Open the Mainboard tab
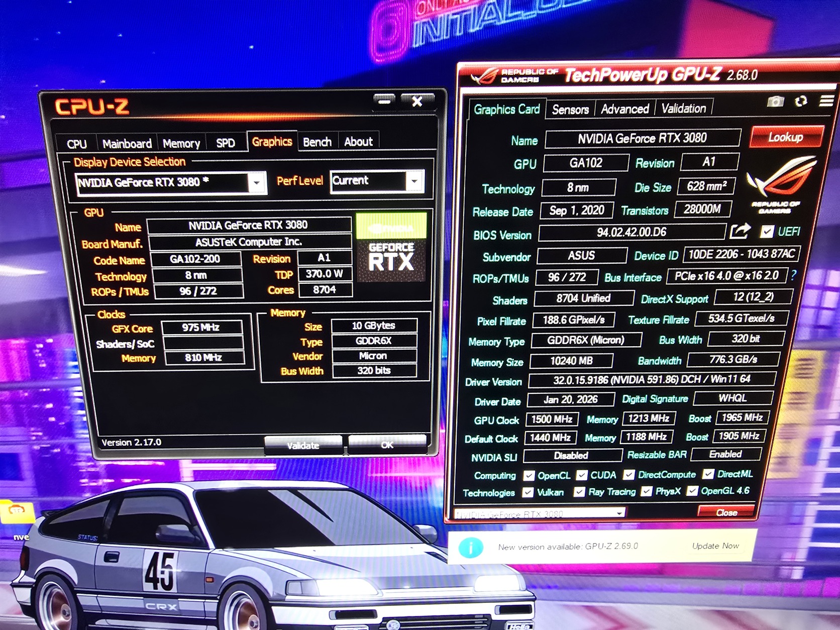 127,144
